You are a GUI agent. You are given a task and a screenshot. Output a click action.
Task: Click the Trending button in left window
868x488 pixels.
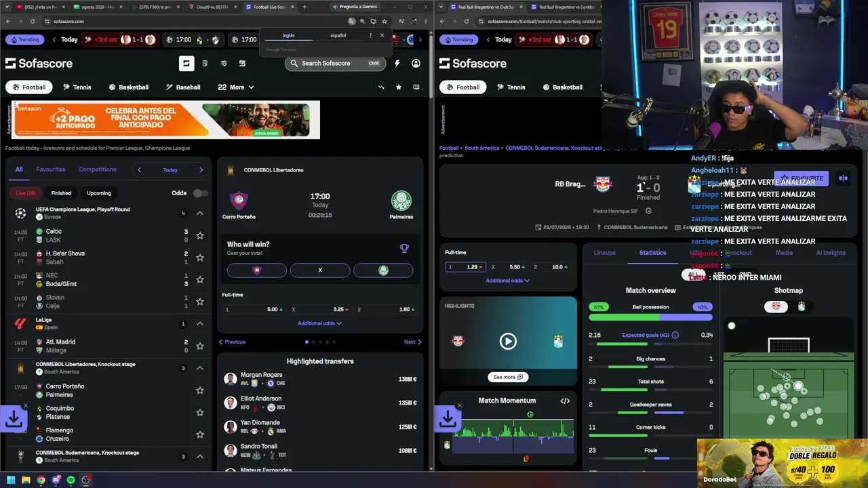(x=24, y=39)
